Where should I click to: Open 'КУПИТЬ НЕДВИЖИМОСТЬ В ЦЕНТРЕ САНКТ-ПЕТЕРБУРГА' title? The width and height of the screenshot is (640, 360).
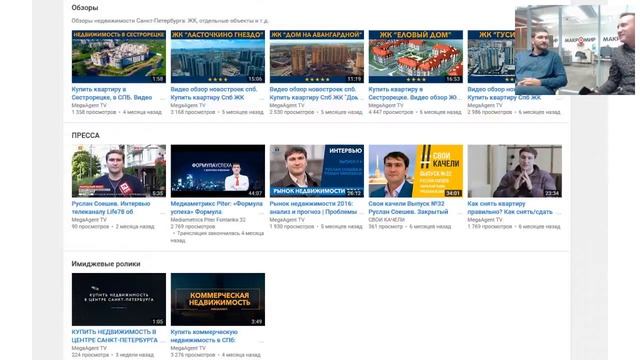(115, 336)
